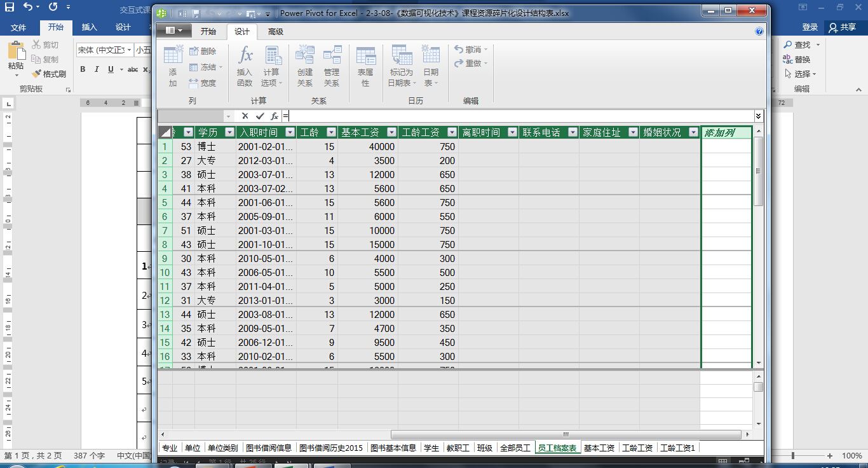This screenshot has height=468, width=868.
Task: Expand the formula bar chevron
Action: pos(758,116)
